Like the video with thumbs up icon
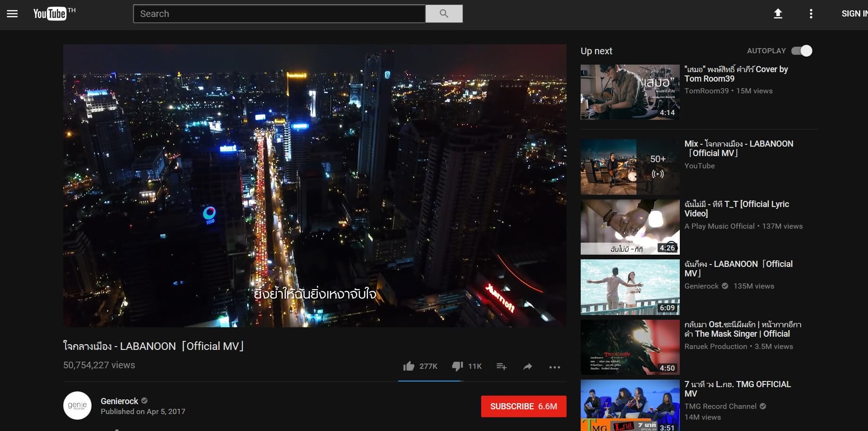Viewport: 868px width, 431px height. tap(409, 366)
